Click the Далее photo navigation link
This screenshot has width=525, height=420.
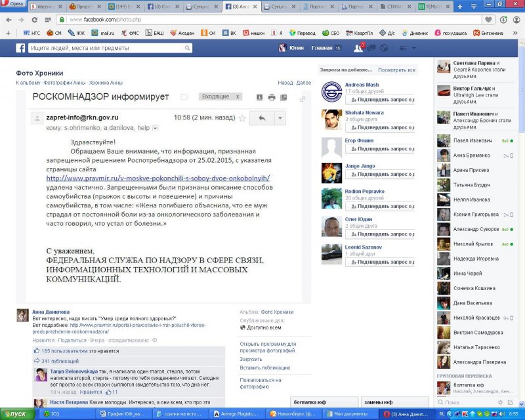click(x=304, y=83)
